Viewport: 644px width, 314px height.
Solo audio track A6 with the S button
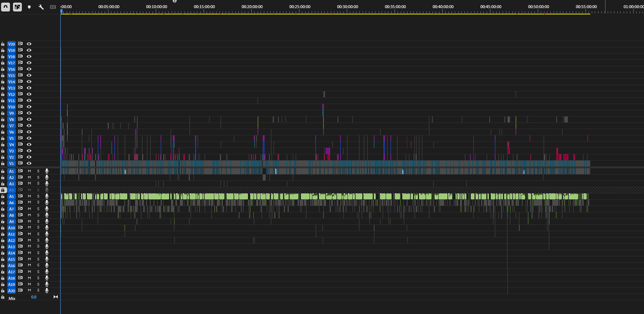[38, 203]
